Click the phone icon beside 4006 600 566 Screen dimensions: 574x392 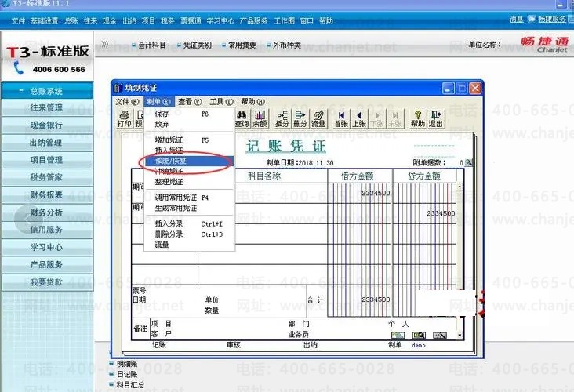pos(18,68)
